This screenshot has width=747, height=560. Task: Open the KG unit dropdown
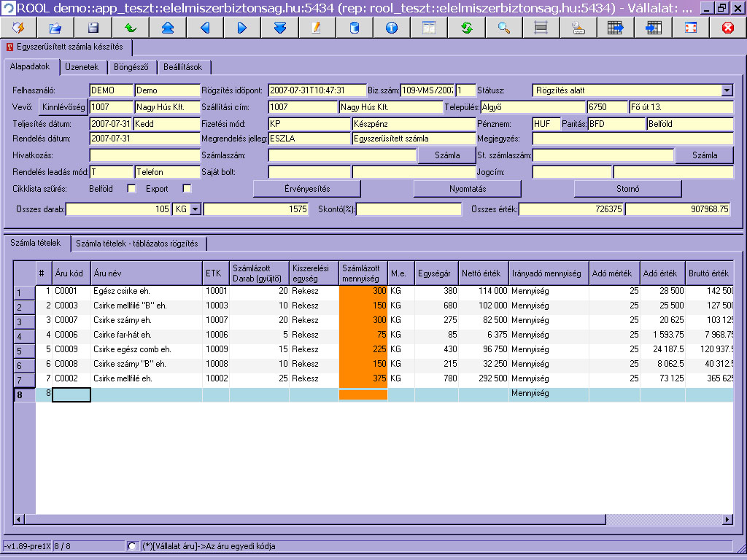(194, 210)
